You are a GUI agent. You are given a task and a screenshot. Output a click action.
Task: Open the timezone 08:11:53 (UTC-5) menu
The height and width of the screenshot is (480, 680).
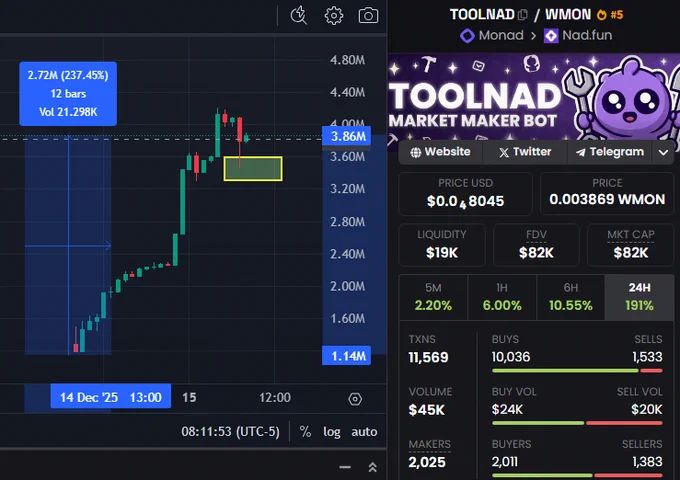coord(230,431)
